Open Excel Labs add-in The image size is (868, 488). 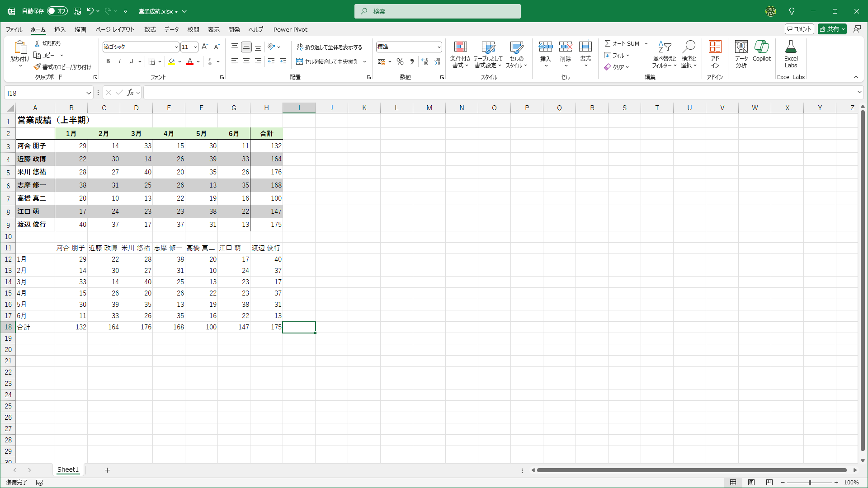click(x=791, y=53)
